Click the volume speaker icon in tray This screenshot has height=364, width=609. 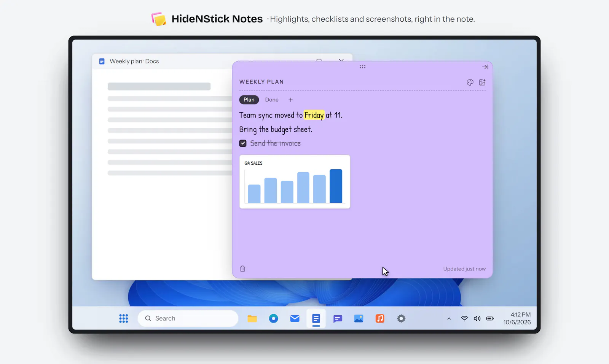(x=477, y=318)
